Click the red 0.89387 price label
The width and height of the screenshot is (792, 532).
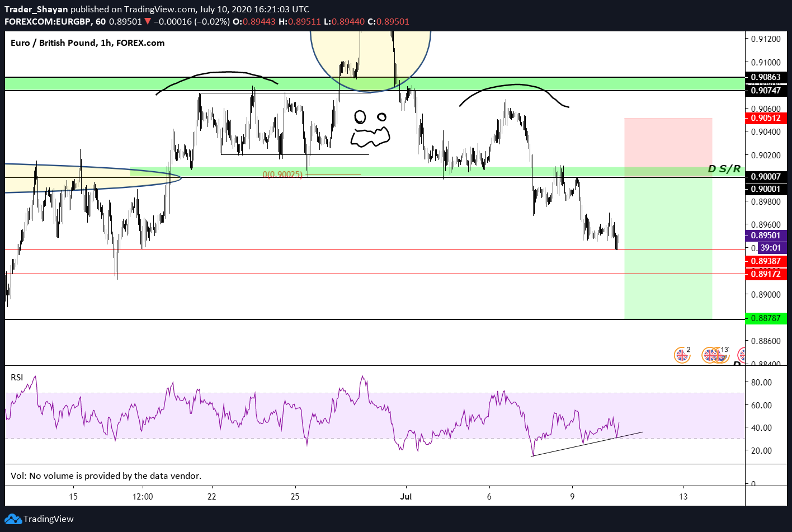[x=766, y=261]
